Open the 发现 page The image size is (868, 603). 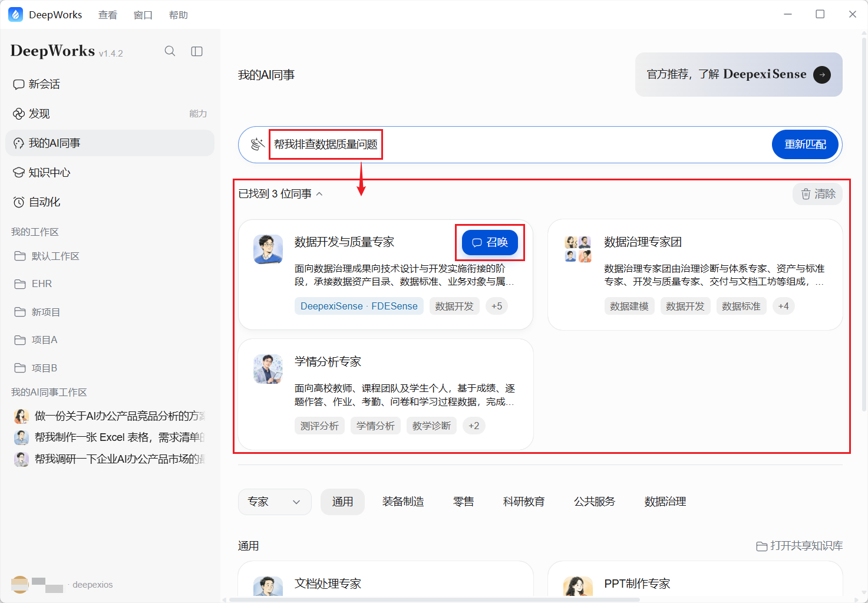pyautogui.click(x=110, y=114)
